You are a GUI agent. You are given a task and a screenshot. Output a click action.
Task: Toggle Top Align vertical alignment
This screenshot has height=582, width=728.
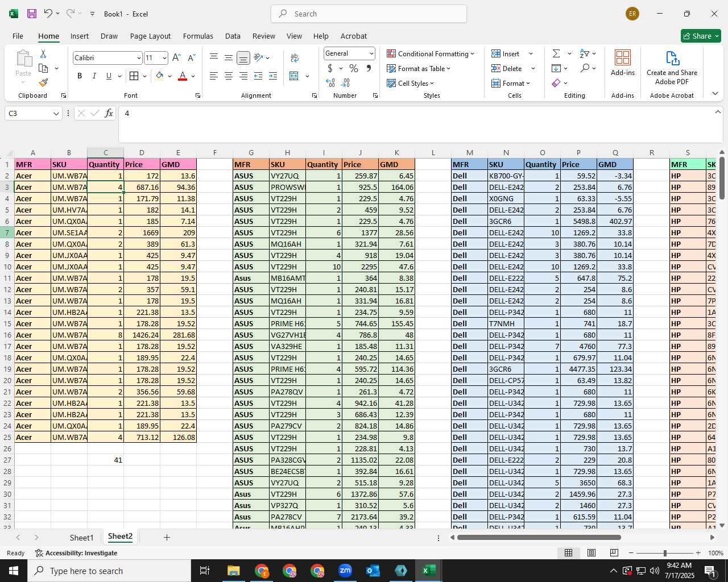214,58
